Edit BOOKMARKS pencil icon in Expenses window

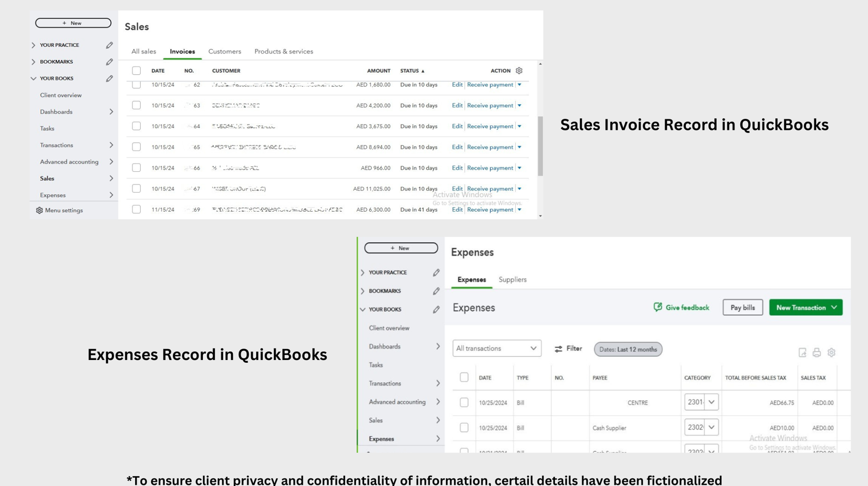coord(436,291)
